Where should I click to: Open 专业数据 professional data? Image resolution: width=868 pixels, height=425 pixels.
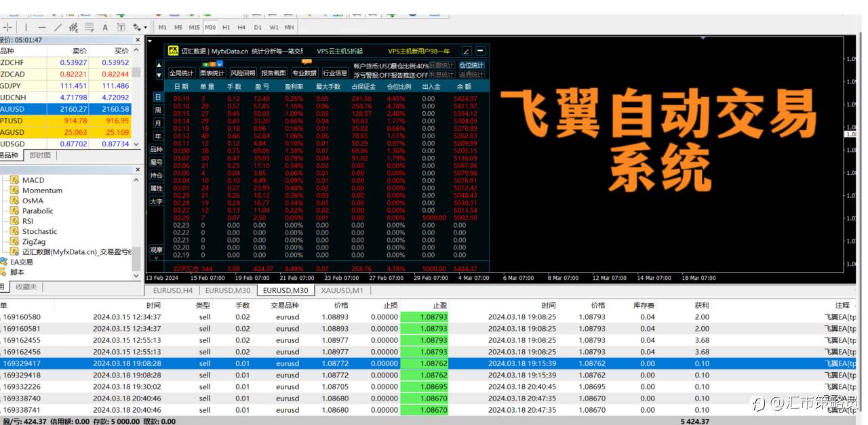click(304, 73)
